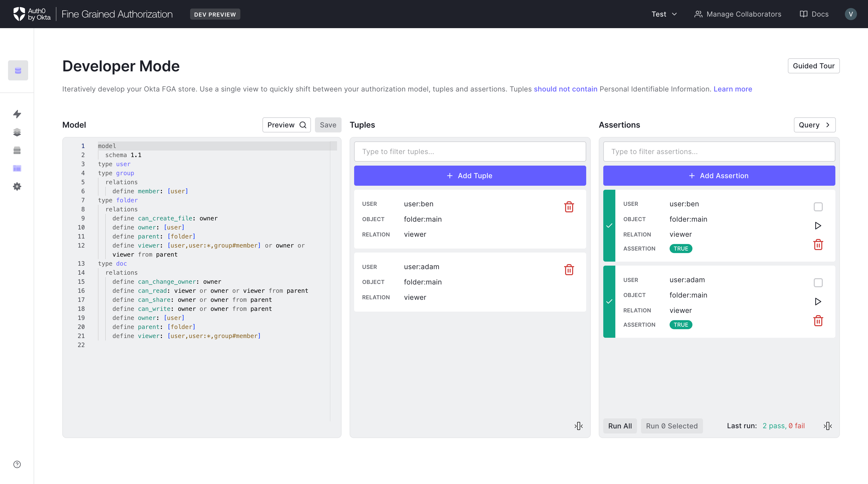Click the Manage Collaborators people icon

coord(698,14)
